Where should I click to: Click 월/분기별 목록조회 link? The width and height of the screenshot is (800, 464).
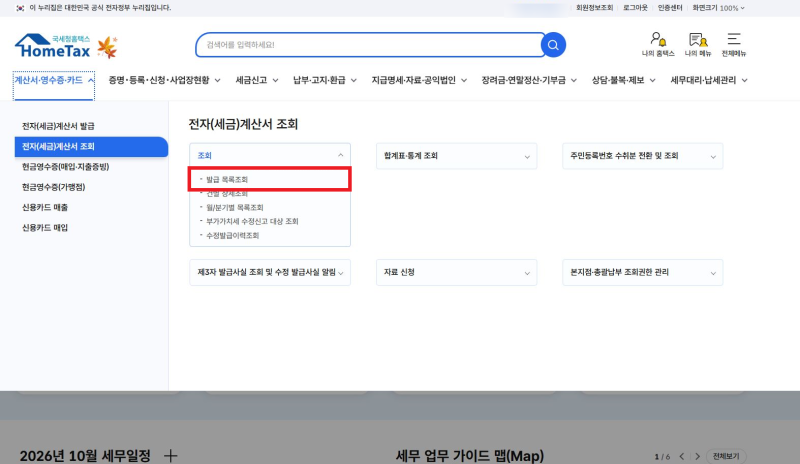coord(235,208)
